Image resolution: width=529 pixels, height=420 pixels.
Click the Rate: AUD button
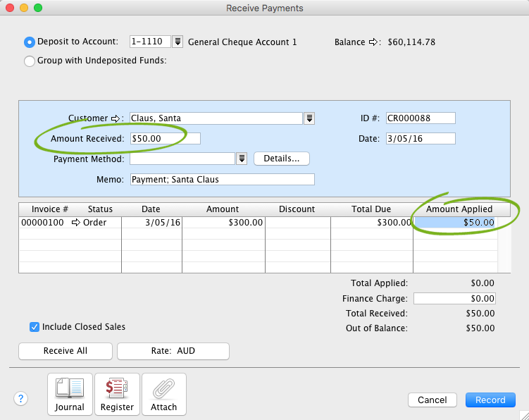[173, 351]
